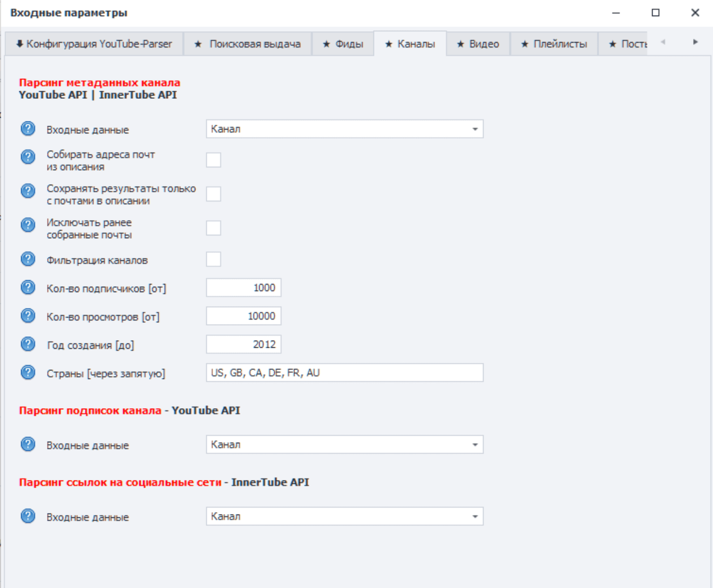Click the Кол-во подписчиков [от] label
This screenshot has height=588, width=713.
(x=106, y=288)
